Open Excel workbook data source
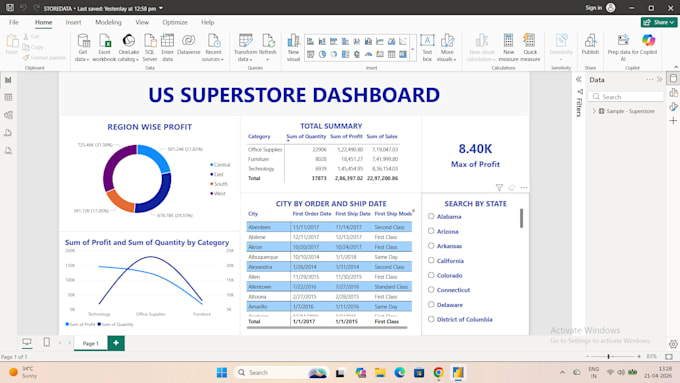The height and width of the screenshot is (383, 680). coord(105,47)
